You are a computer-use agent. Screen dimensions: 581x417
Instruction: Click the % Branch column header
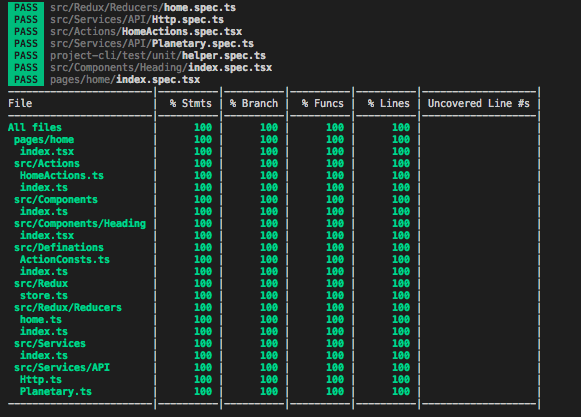pyautogui.click(x=253, y=103)
